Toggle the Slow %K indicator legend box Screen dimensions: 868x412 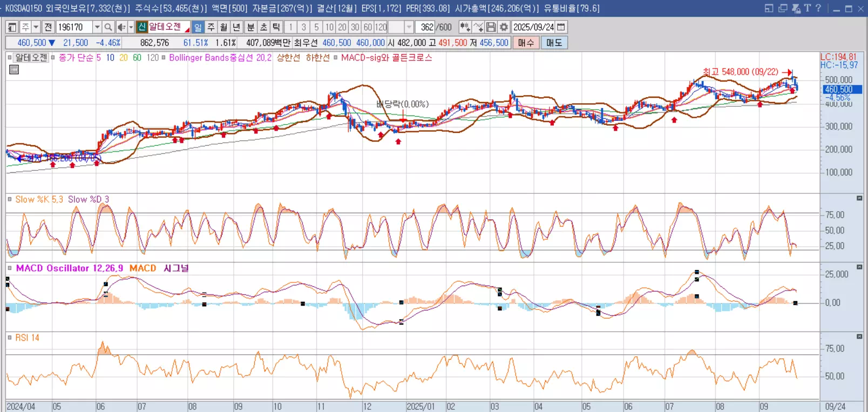tap(10, 199)
